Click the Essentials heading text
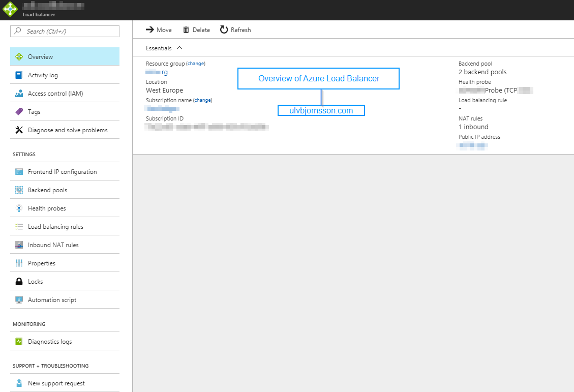 (x=159, y=48)
